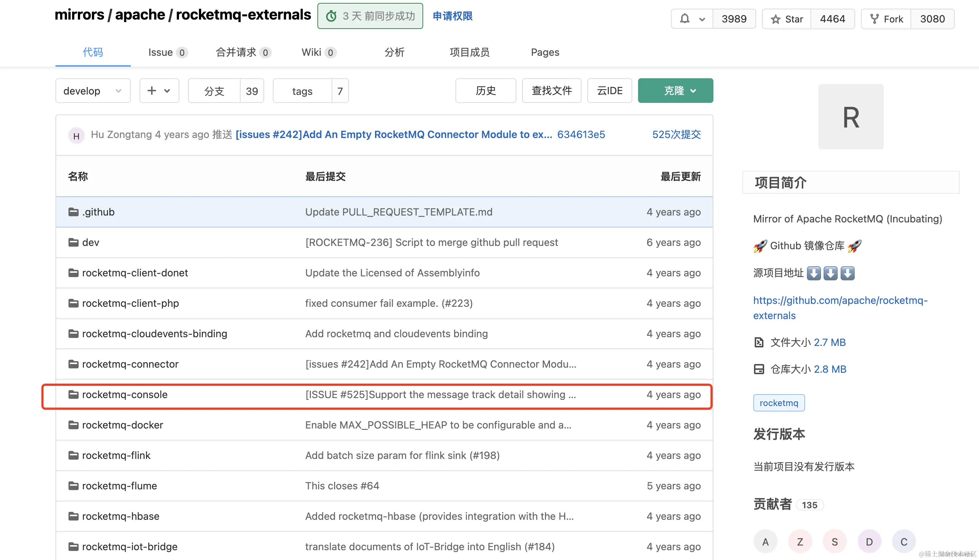Open commit hash 634613e5 link
The image size is (979, 560).
tap(581, 135)
